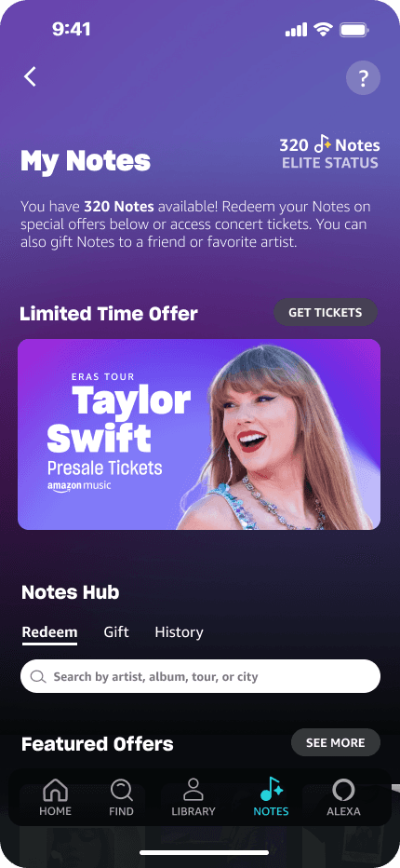This screenshot has width=400, height=868.
Task: Launch Alexa from bottom navigation
Action: point(343,798)
